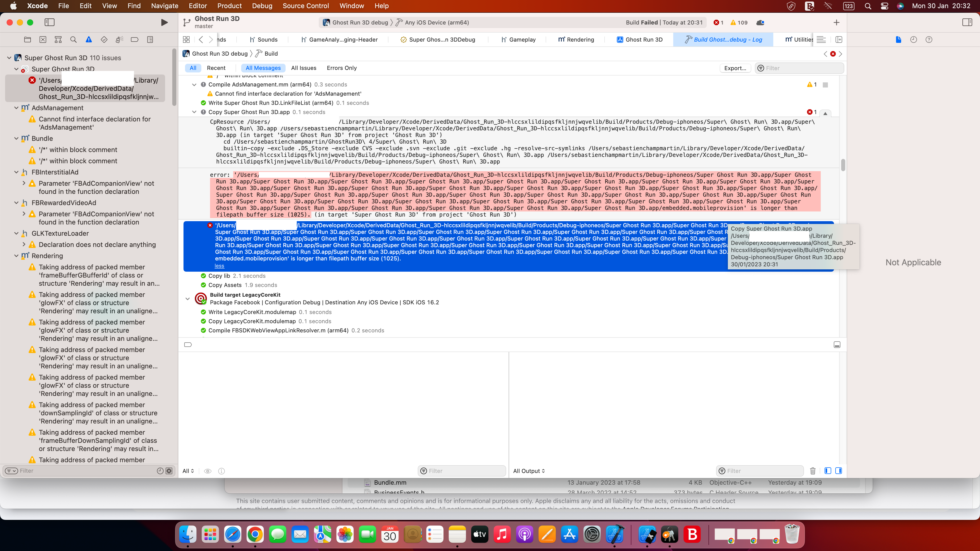This screenshot has width=980, height=551.
Task: Click the build log Filter field
Action: click(x=803, y=68)
